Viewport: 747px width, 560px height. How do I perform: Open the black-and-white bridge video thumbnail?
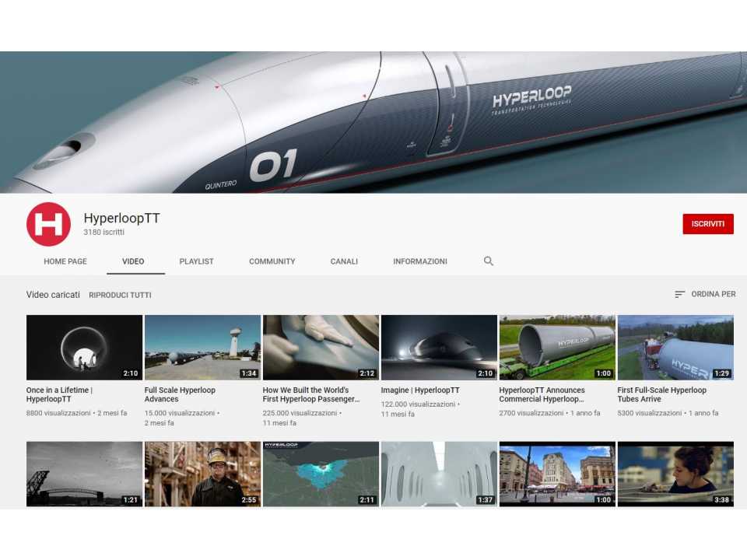pyautogui.click(x=83, y=473)
